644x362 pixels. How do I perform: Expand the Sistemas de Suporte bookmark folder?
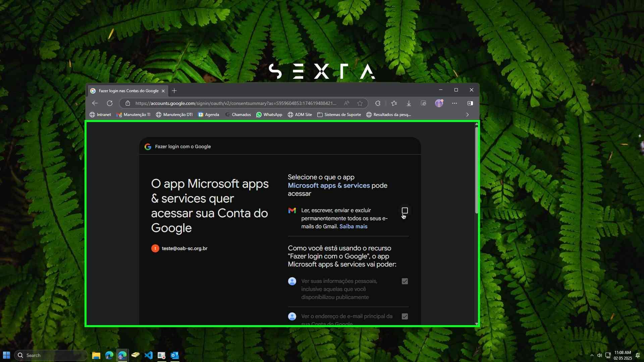pyautogui.click(x=339, y=115)
